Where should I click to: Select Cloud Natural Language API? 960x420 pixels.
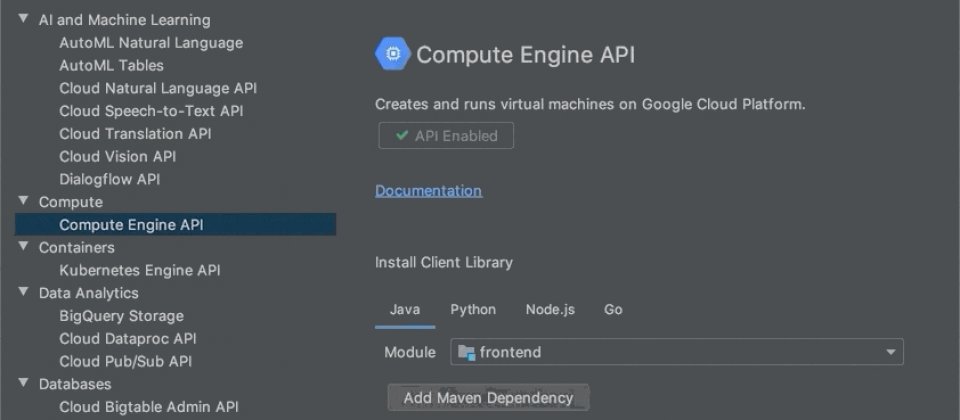coord(158,88)
